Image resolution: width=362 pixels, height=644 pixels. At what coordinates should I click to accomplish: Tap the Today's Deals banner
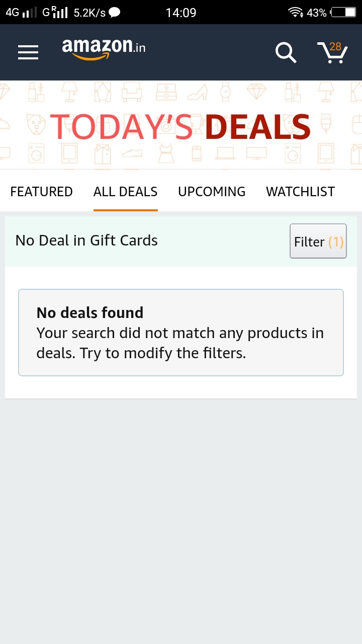(181, 126)
